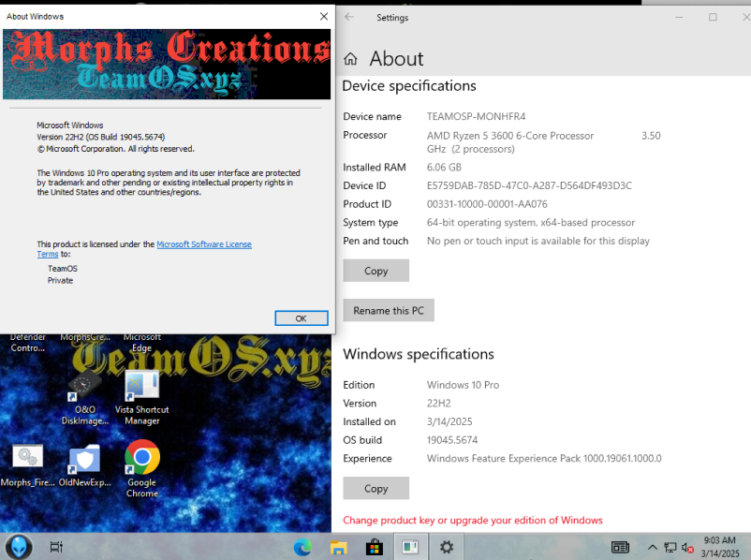Screen dimensions: 751x560
Task: Go to the Settings home icon
Action: [350, 59]
